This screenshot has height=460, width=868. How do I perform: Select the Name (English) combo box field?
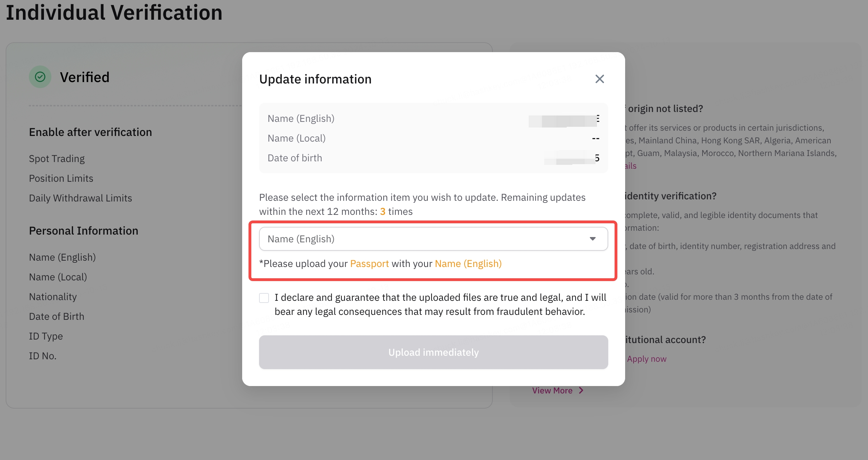433,239
